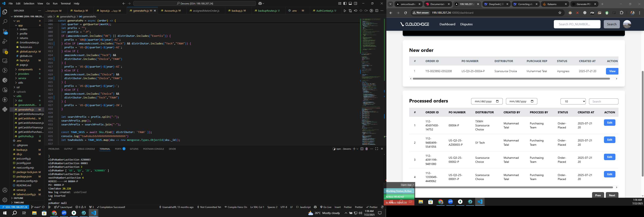Switch to Navbar.js editor tab
This screenshot has width=644, height=217.
[x=79, y=11]
